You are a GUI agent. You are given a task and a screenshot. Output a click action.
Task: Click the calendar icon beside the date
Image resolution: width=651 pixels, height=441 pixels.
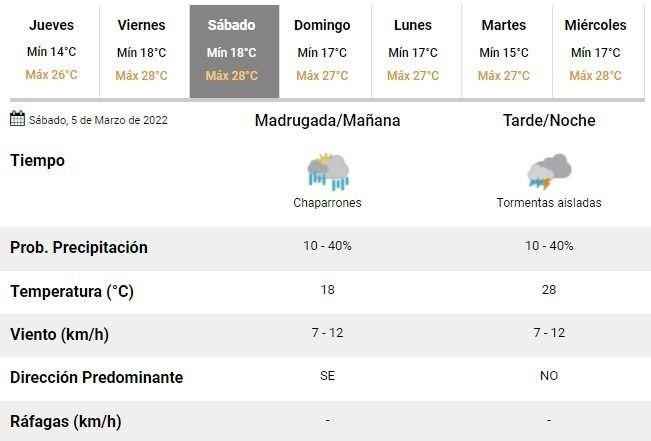pos(17,120)
